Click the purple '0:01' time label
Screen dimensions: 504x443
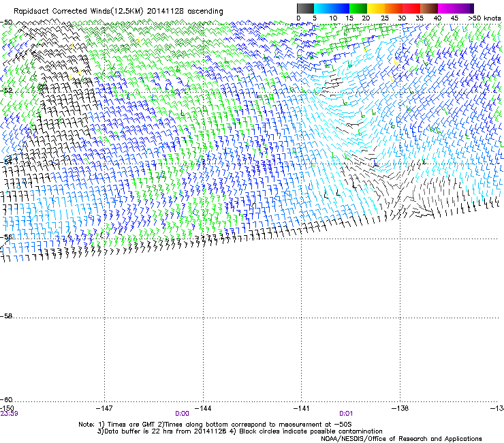click(x=346, y=414)
